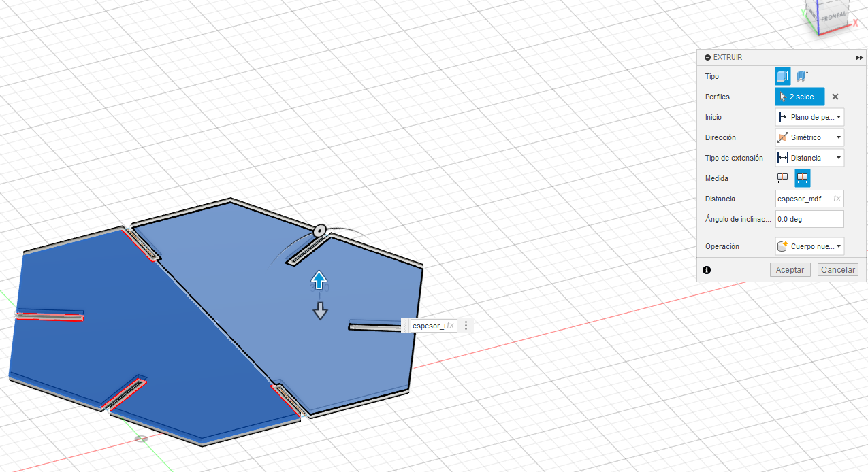Open the three-dot menu beside on-canvas input

click(466, 326)
